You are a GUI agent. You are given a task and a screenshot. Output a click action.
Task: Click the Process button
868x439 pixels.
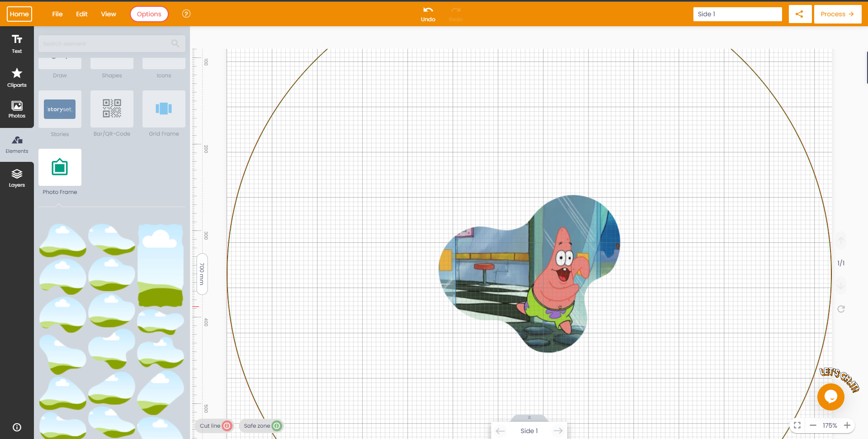click(838, 14)
